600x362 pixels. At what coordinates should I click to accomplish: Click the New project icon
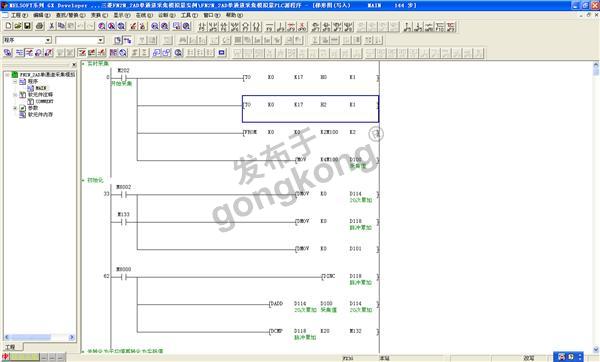coord(8,26)
